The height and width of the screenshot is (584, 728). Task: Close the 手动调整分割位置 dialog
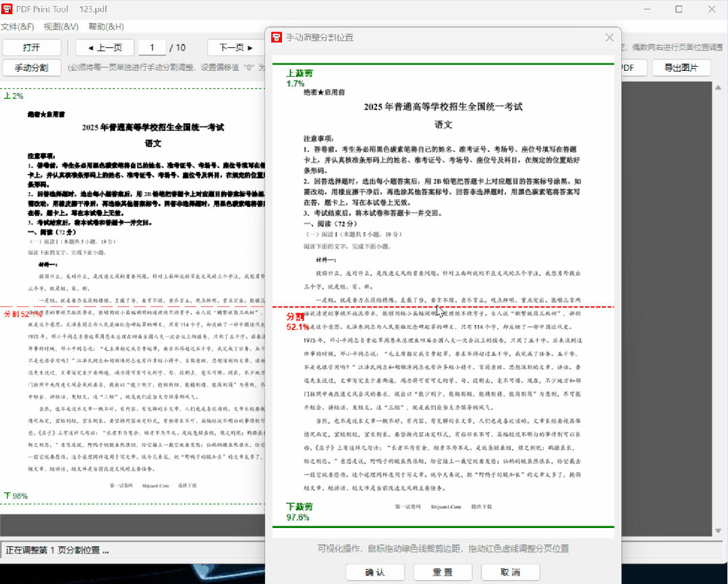click(610, 38)
